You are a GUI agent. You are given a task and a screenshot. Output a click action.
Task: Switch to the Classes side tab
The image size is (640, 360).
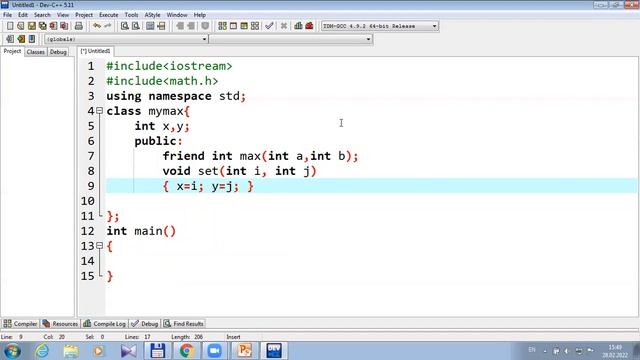pos(36,52)
